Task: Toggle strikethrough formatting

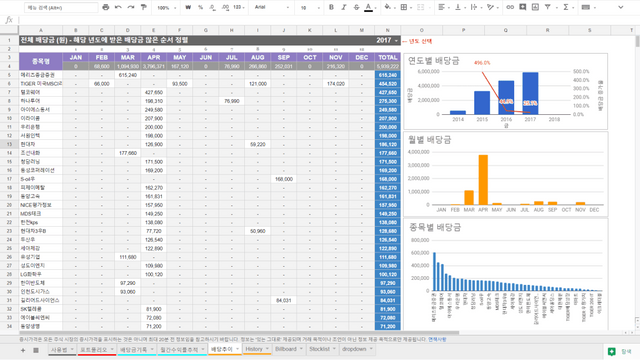Action: 356,7
